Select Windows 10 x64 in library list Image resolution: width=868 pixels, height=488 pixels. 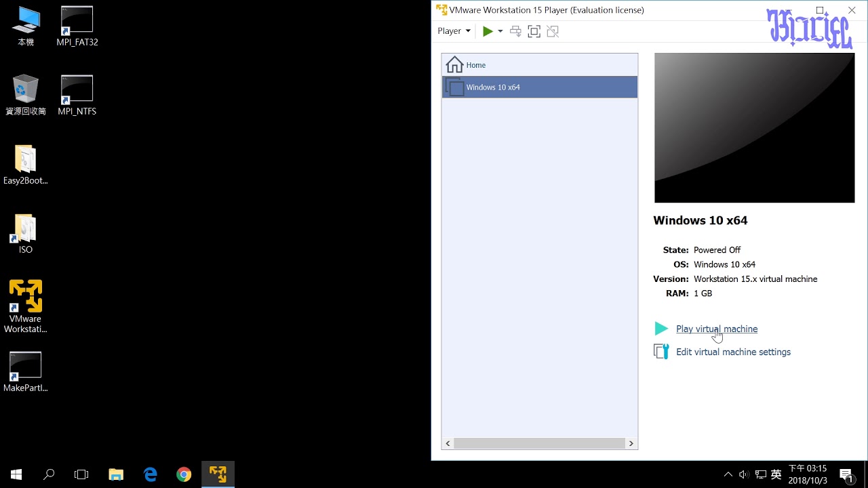540,87
